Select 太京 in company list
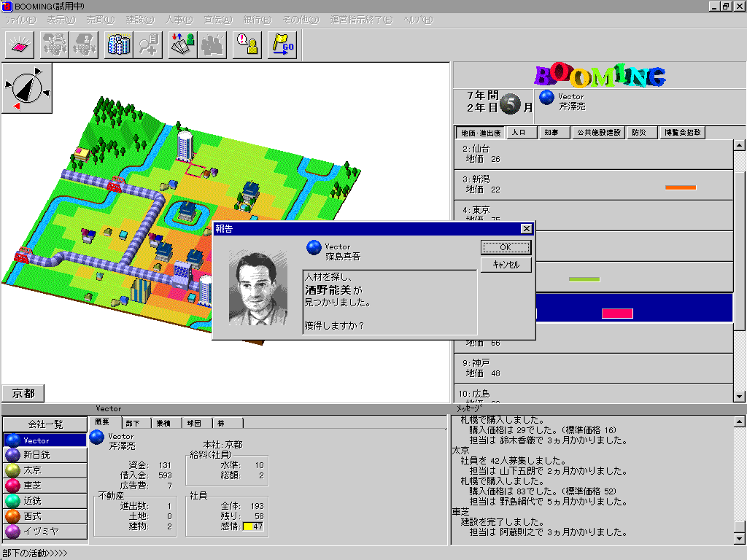This screenshot has height=560, width=747. coord(45,470)
